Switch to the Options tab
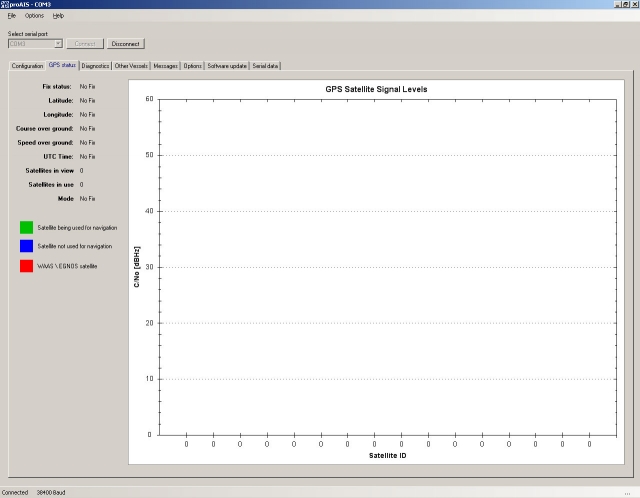Screen dimensions: 640x498 tap(193, 66)
